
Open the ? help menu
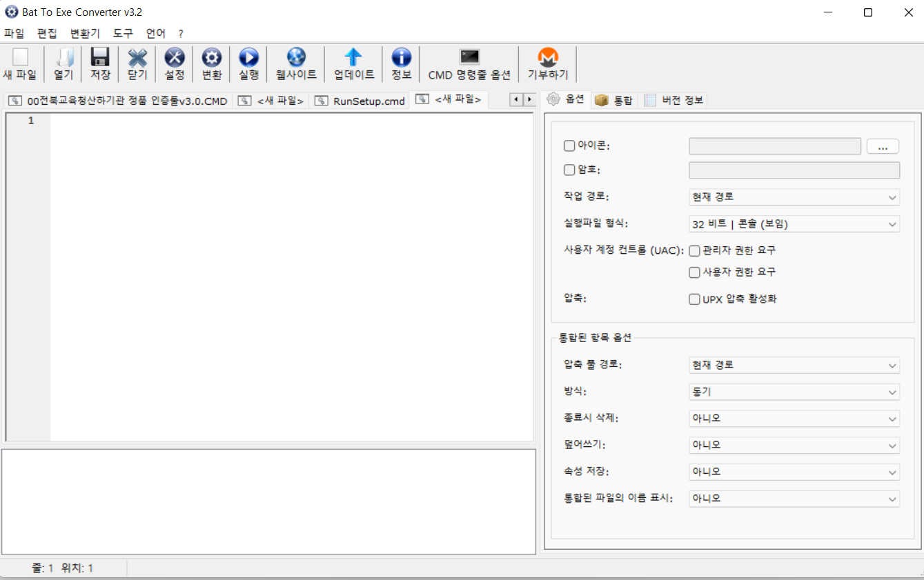(181, 33)
